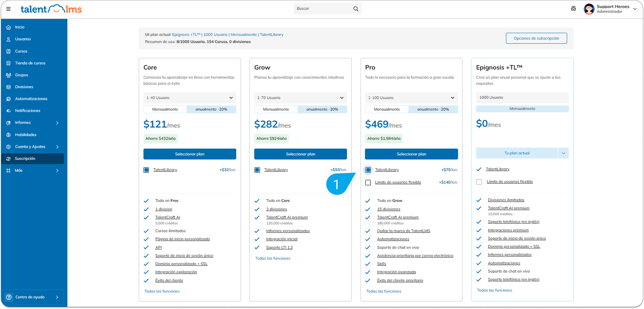Open Soporte LTI 1.3 link
The width and height of the screenshot is (644, 309).
pyautogui.click(x=279, y=247)
